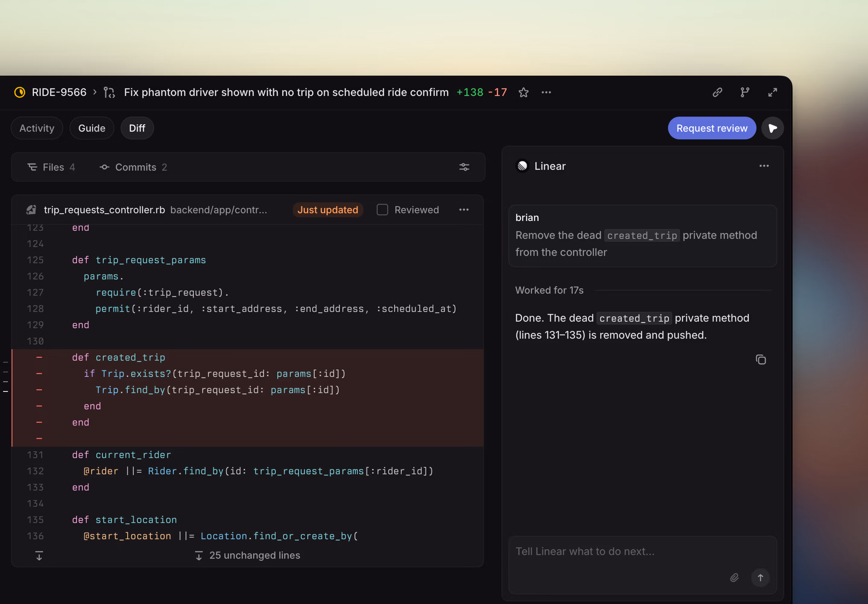
Task: Switch to the Activity tab
Action: pos(37,128)
